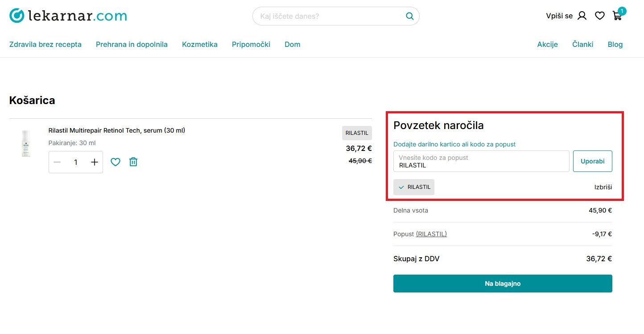Open Zdravila brez recepta menu
The image size is (644, 334).
[x=45, y=44]
